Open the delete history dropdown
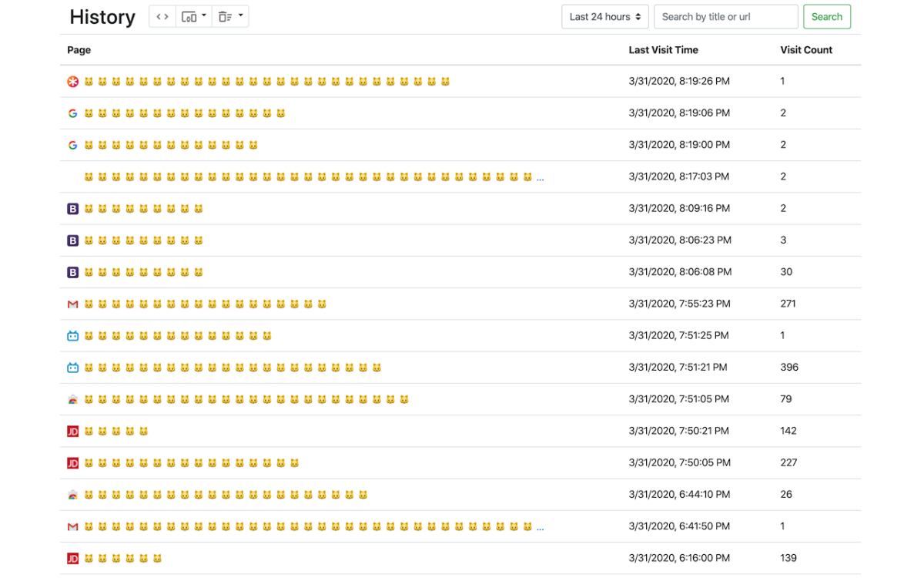Screen dimensions: 924x578 coord(230,17)
